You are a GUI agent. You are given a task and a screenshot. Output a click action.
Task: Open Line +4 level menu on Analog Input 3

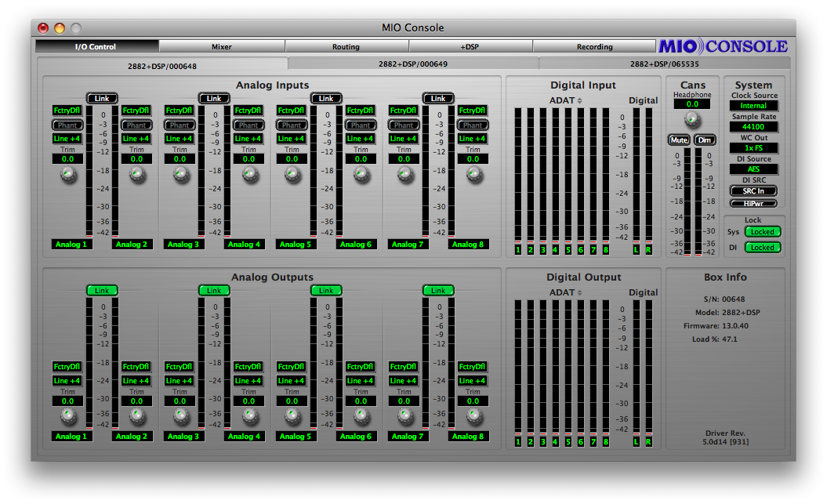pos(180,138)
